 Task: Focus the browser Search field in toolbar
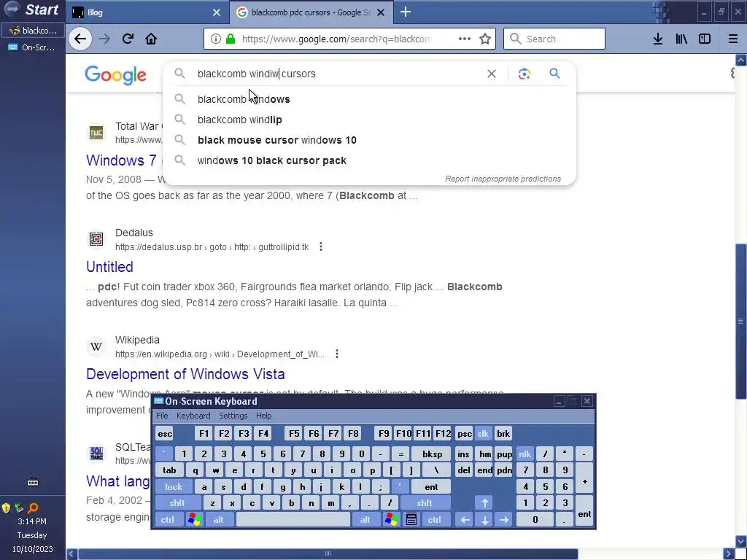click(x=554, y=39)
